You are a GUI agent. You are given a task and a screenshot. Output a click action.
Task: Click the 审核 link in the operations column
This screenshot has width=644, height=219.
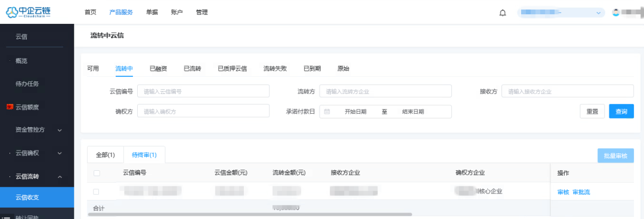[x=563, y=192]
